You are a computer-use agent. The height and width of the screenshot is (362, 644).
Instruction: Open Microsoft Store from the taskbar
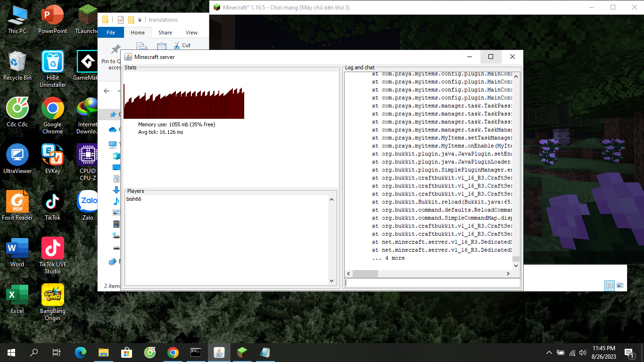pyautogui.click(x=127, y=352)
